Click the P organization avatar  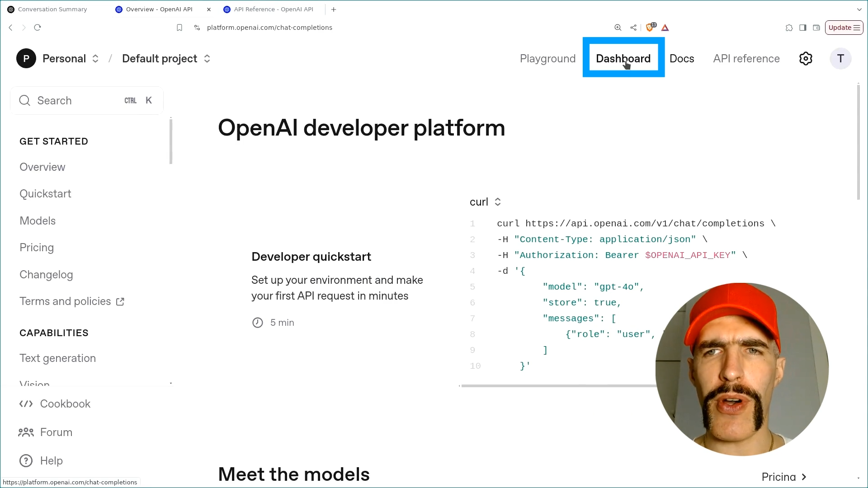tap(26, 59)
